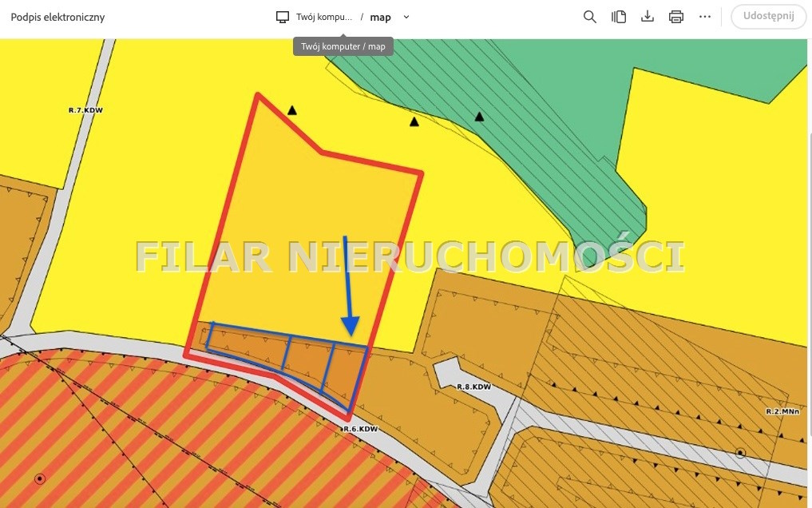Click the R.8.KDW road label
Image resolution: width=812 pixels, height=508 pixels.
(472, 387)
